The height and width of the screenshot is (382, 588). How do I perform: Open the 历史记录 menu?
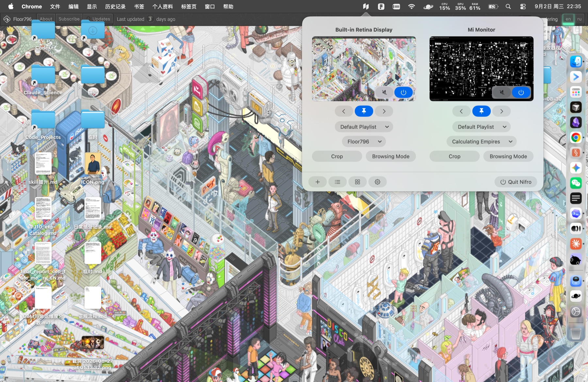115,7
